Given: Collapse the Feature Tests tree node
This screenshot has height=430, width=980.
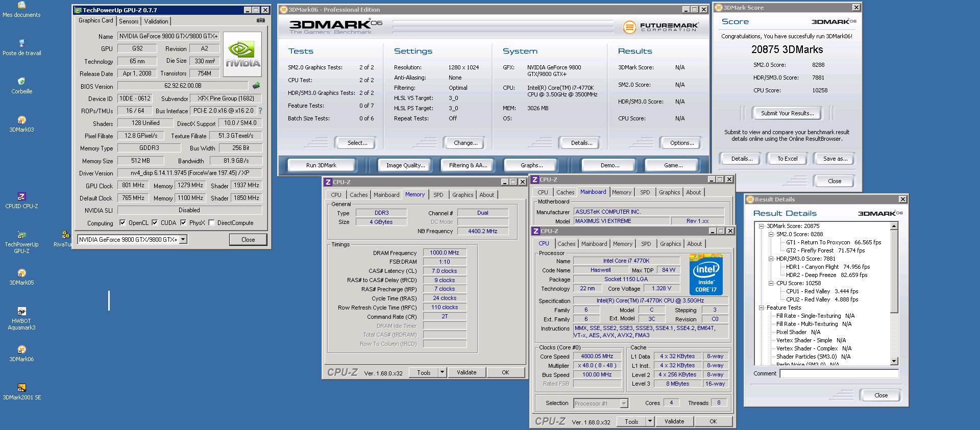Looking at the screenshot, I should (x=761, y=308).
